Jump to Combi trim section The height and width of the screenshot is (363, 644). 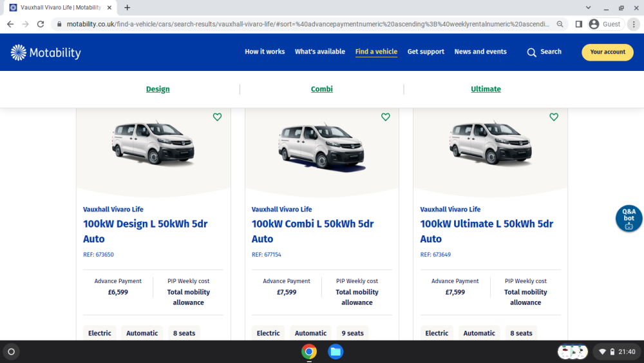321,89
